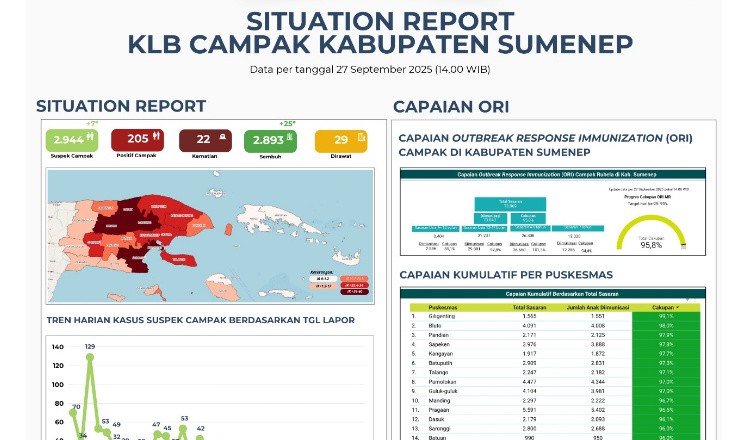Click the data point labeled 70
750x440 pixels.
[x=73, y=411]
